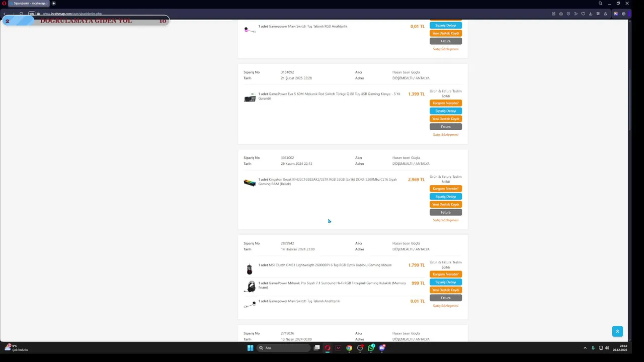Click the page's vertical scrollbar
This screenshot has height=362, width=644.
click(630, 101)
